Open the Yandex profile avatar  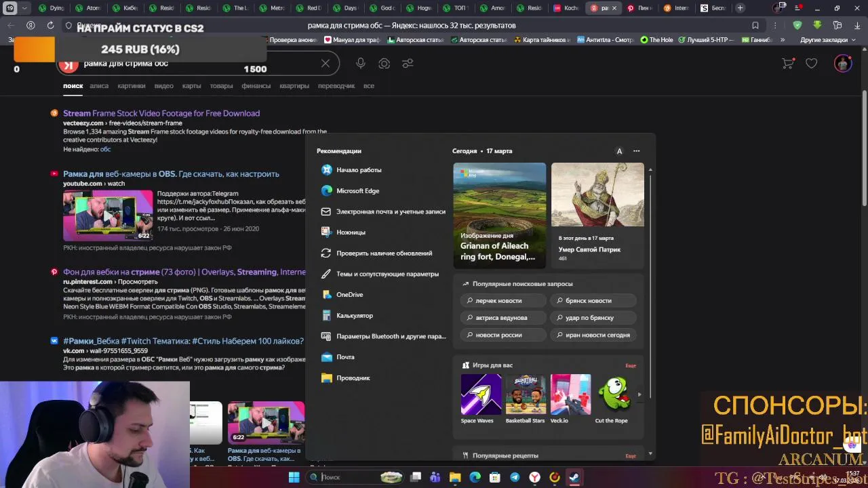click(843, 63)
